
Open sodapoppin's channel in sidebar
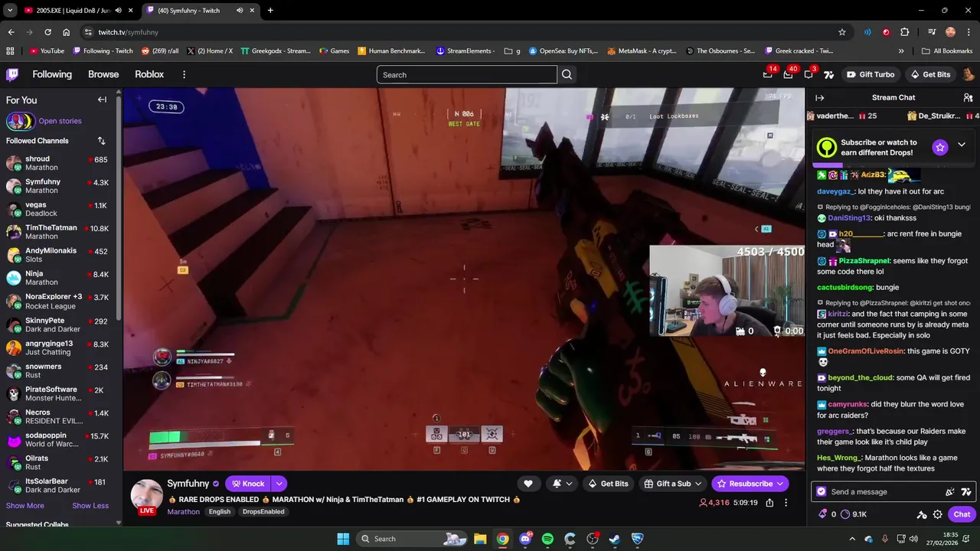(x=57, y=439)
